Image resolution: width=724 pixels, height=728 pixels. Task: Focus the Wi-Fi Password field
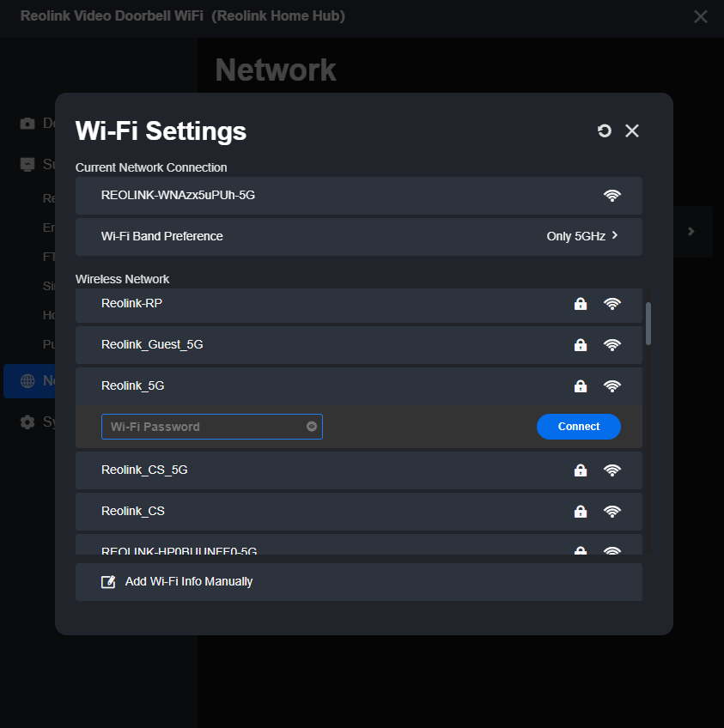tap(212, 427)
